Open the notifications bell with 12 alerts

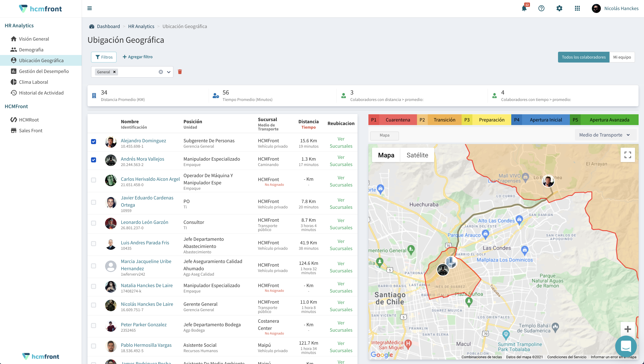click(x=524, y=8)
